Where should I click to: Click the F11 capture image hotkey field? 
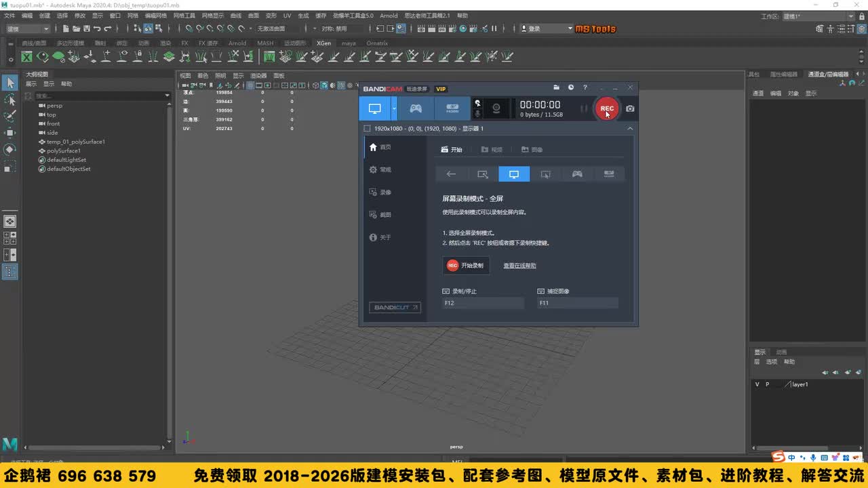click(577, 303)
